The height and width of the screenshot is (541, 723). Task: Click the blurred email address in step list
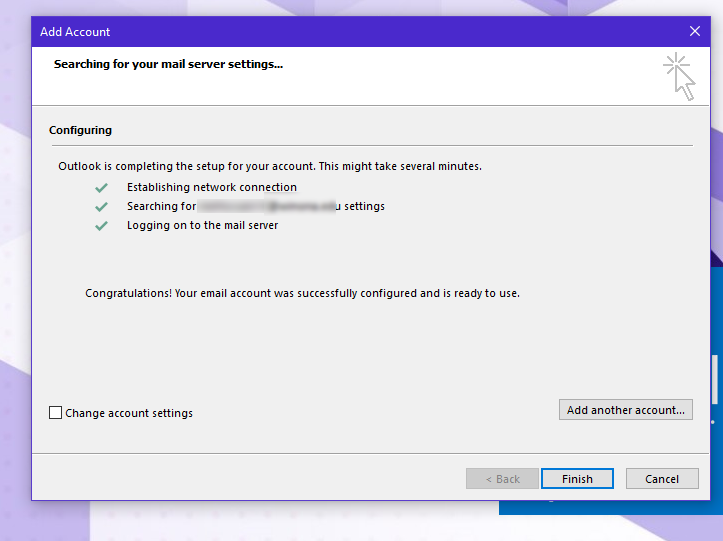click(x=268, y=206)
